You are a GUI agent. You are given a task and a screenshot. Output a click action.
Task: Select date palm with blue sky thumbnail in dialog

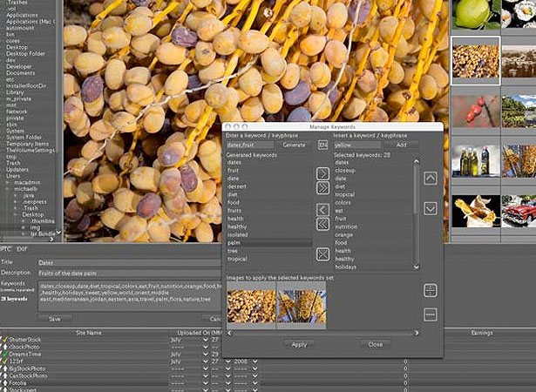pyautogui.click(x=302, y=306)
